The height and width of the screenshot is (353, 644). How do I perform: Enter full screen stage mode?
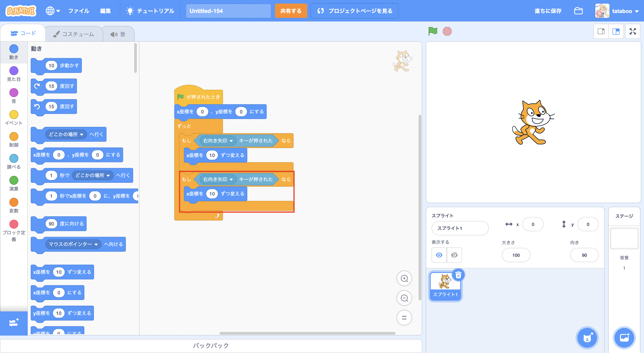tap(633, 31)
